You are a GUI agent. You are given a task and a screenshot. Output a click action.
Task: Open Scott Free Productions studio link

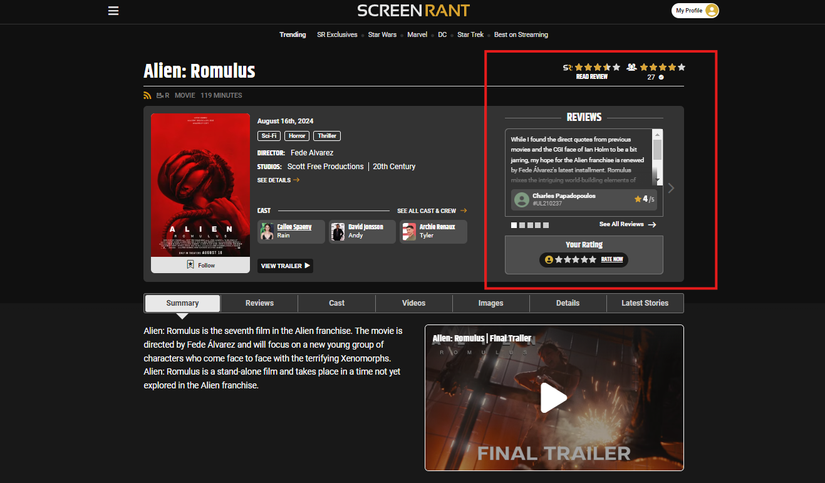tap(325, 166)
